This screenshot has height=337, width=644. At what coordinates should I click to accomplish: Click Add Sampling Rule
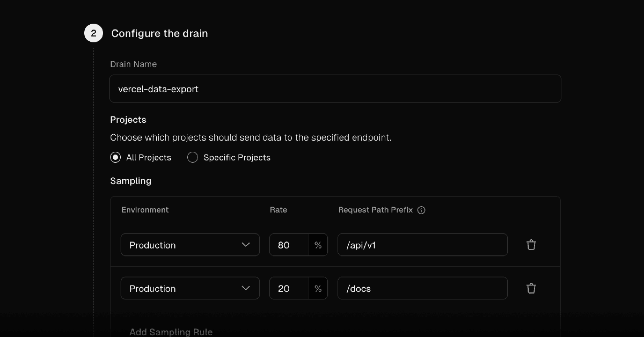(171, 332)
